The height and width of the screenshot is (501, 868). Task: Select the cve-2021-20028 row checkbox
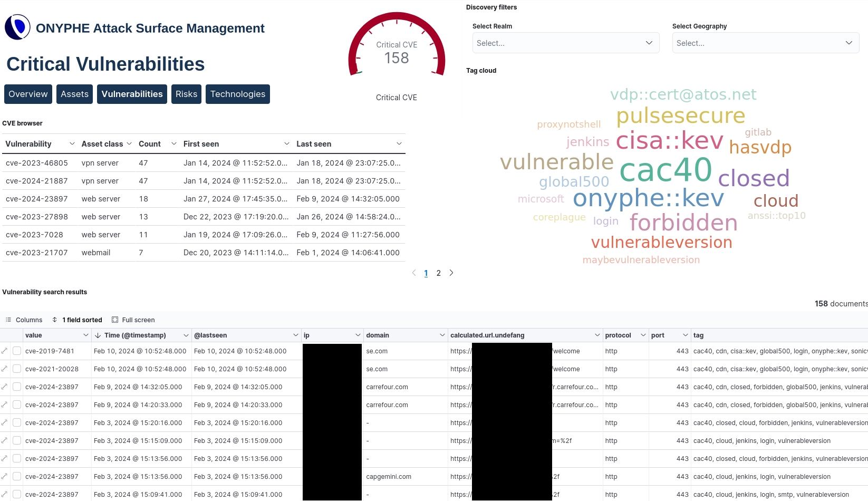[x=17, y=369]
